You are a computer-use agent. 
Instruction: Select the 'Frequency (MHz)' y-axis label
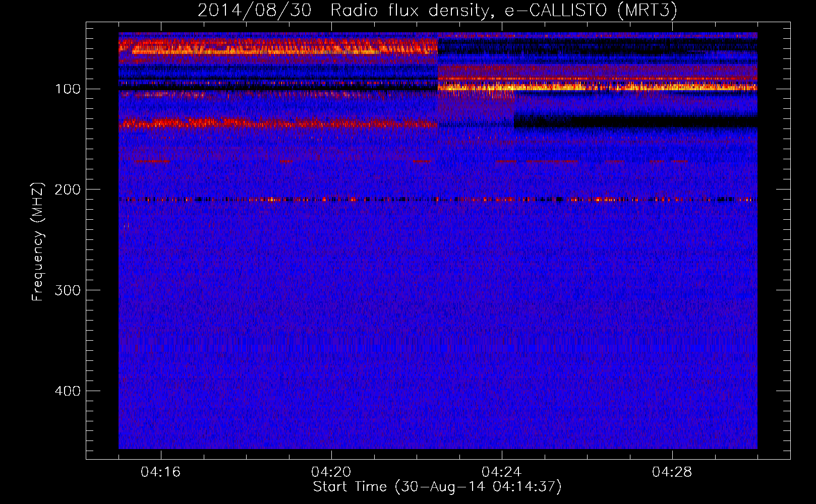pyautogui.click(x=37, y=241)
